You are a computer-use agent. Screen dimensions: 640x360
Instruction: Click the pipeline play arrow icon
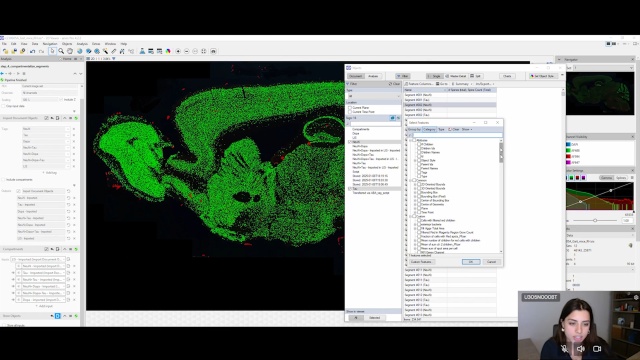tap(18, 73)
